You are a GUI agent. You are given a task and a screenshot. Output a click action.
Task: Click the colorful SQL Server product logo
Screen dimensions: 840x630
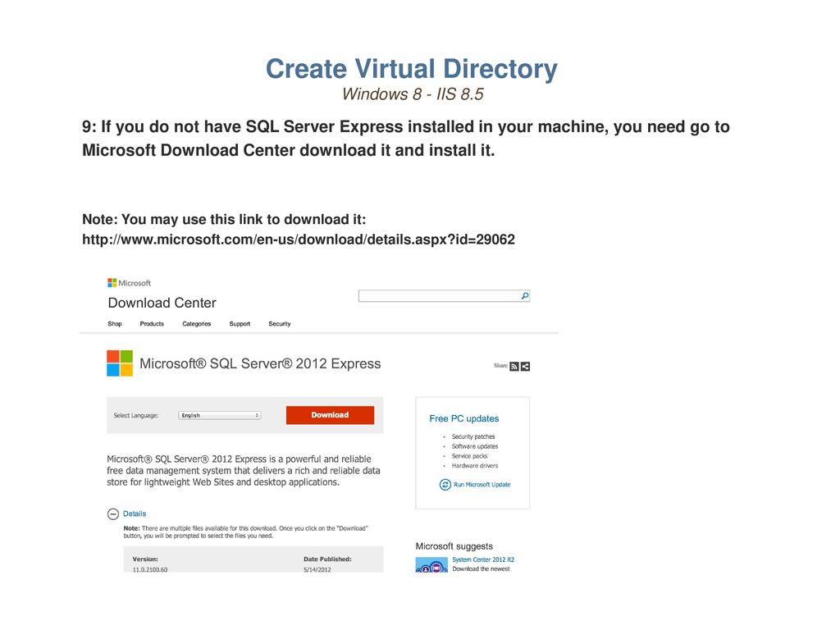coord(120,363)
